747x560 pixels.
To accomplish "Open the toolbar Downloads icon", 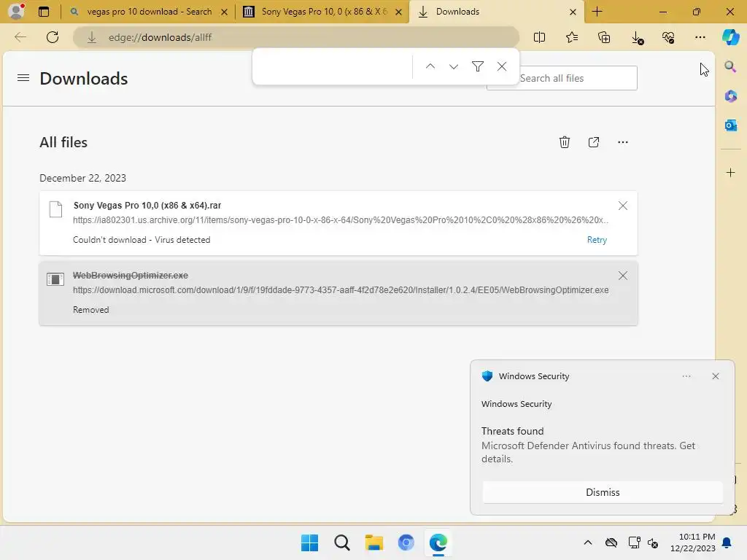I will coord(636,38).
